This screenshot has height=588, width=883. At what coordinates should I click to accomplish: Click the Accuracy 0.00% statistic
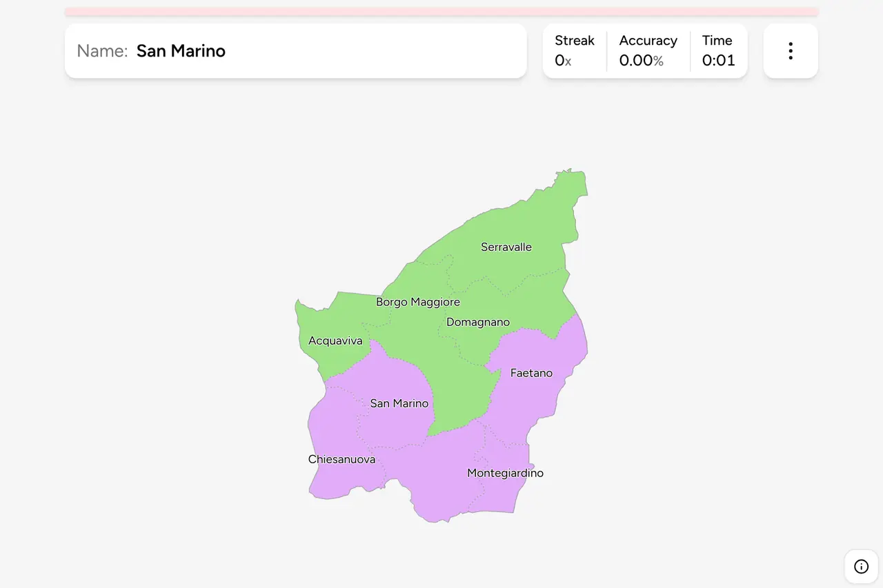tap(648, 51)
